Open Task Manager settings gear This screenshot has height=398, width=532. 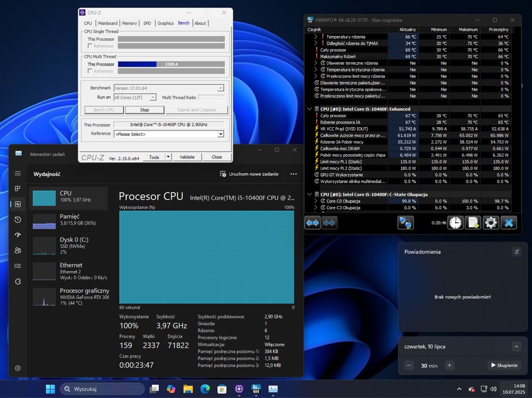point(18,368)
